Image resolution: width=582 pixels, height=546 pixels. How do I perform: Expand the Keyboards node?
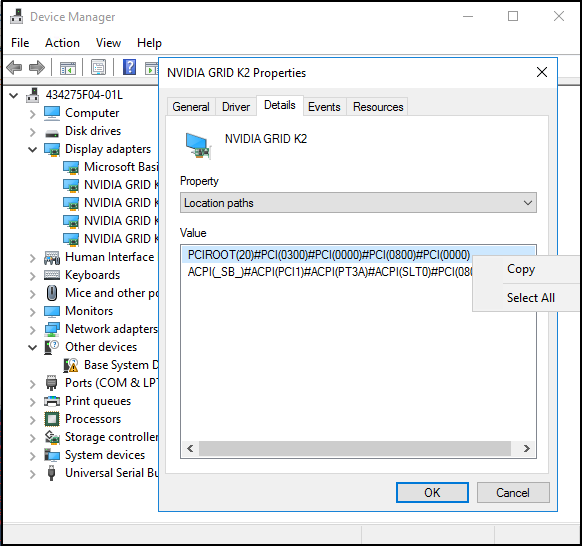(x=33, y=275)
